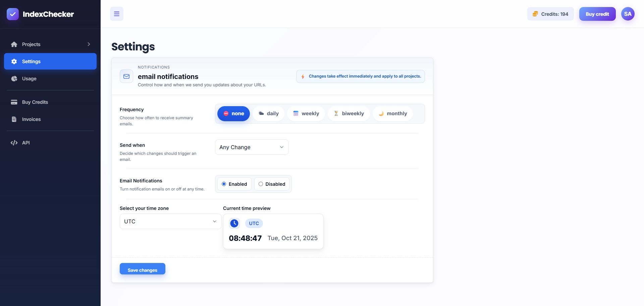Open the UTC time zone dropdown

pos(170,221)
